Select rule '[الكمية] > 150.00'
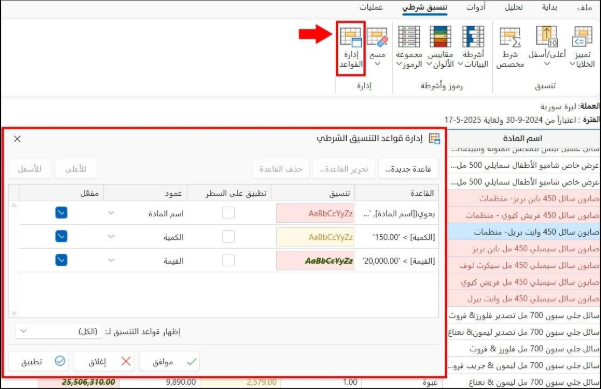This screenshot has width=601, height=389. (404, 237)
